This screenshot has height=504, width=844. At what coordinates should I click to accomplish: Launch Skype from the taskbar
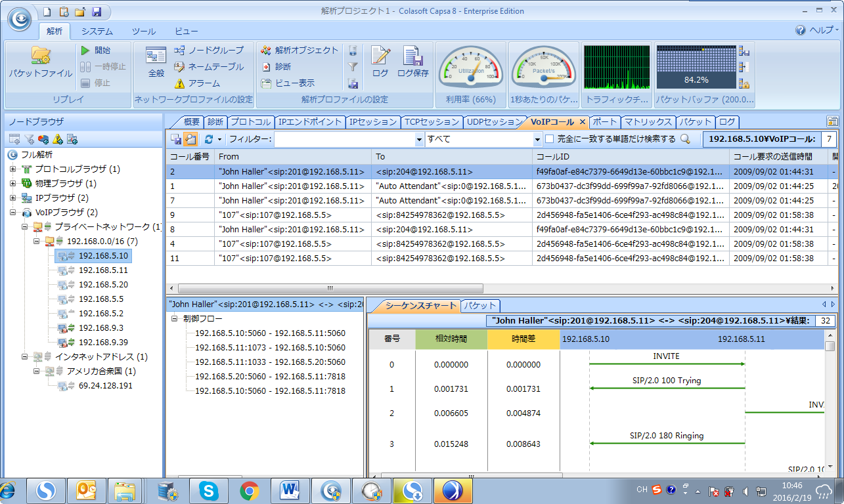click(209, 490)
